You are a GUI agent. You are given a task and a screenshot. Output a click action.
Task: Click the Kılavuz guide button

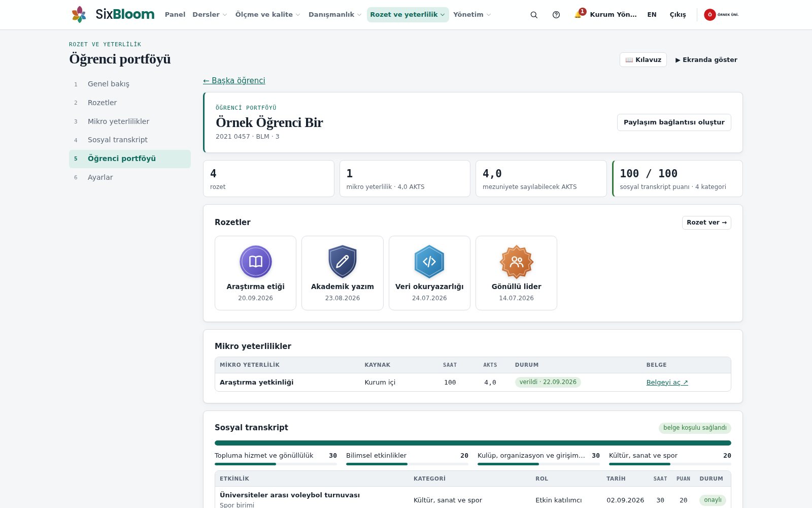click(643, 59)
